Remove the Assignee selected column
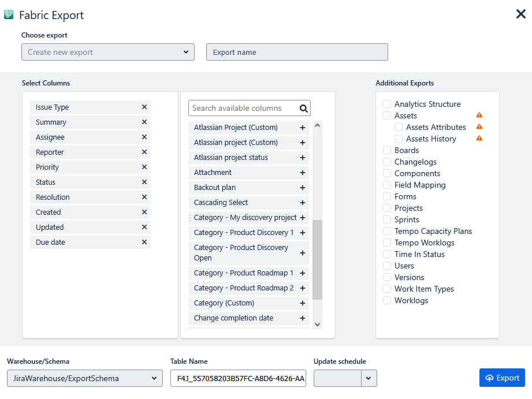 (x=144, y=137)
